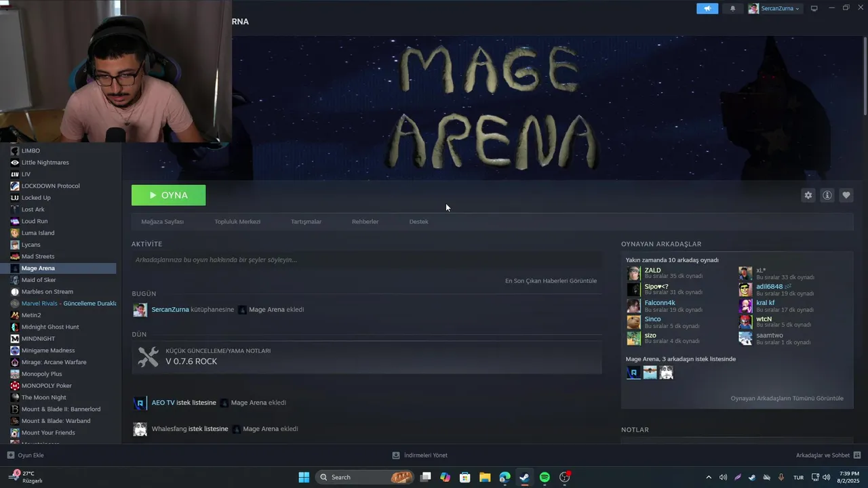Open Arkadaşlar ve Sohbet panel

click(828, 455)
